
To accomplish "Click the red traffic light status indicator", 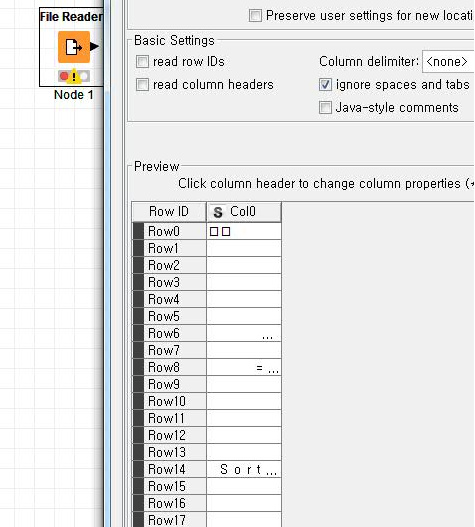I will [64, 76].
